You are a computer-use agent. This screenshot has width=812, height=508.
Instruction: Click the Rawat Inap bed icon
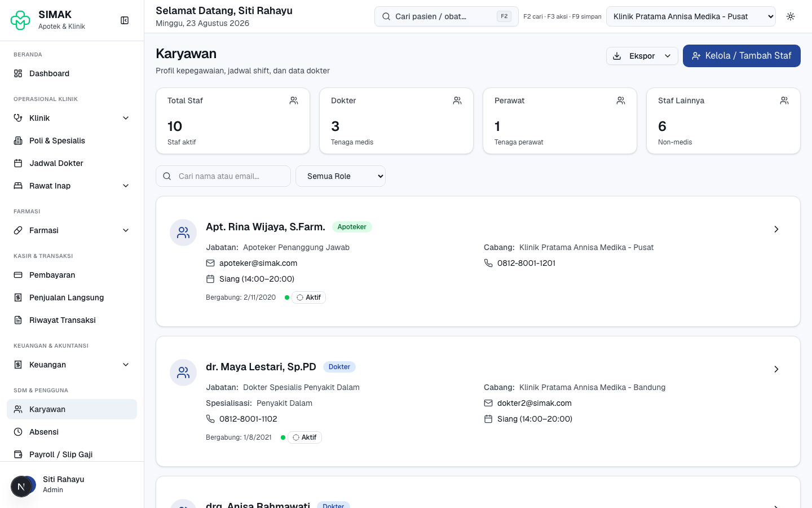tap(18, 186)
